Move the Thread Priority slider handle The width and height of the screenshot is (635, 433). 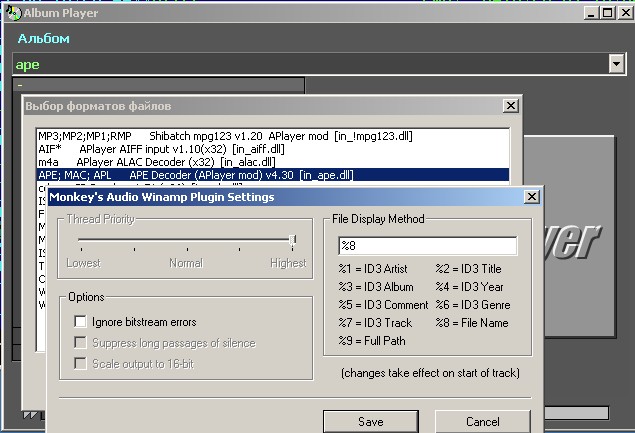[x=292, y=241]
